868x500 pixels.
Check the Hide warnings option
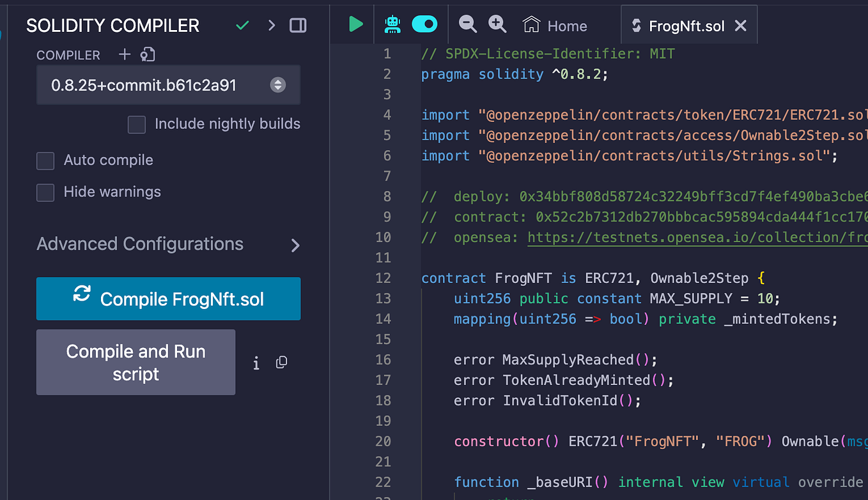click(x=45, y=192)
